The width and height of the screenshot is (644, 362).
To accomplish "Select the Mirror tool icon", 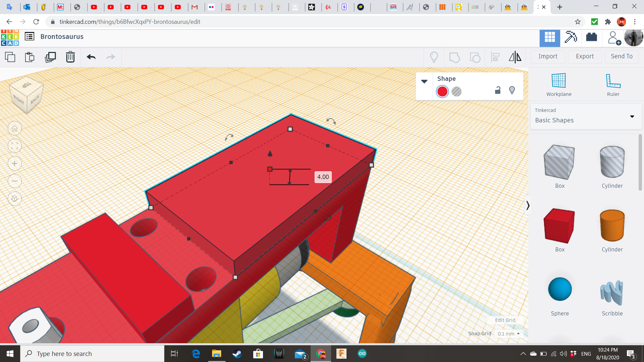I will point(515,57).
